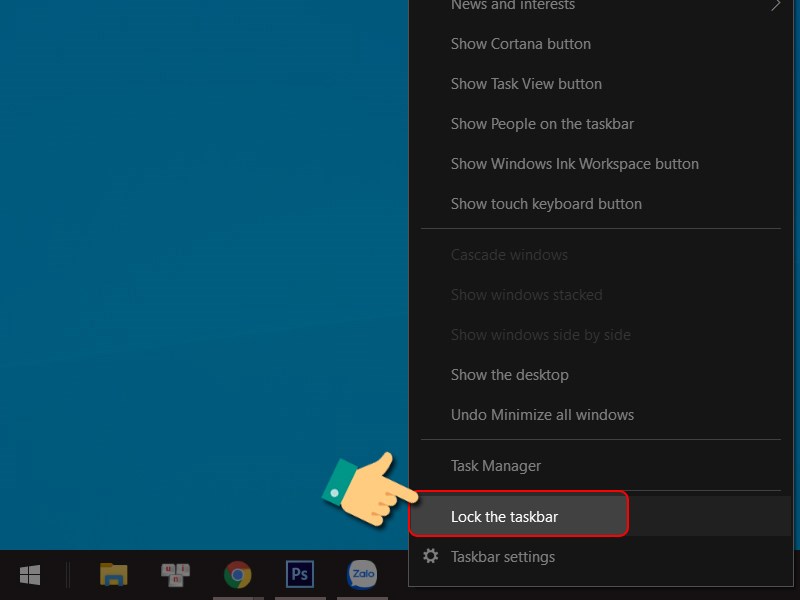Enable Show touch keyboard button
Screen dimensions: 800x600
(x=545, y=203)
